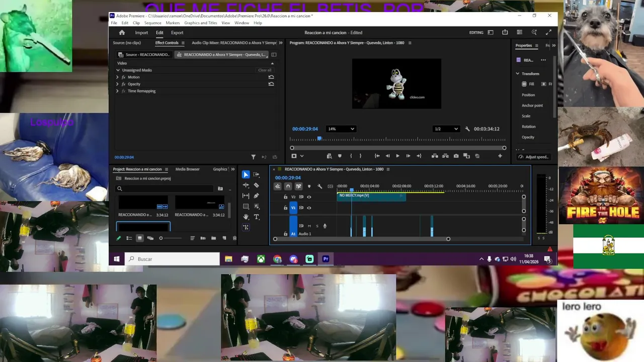Collapse the Transform section in Properties
The image size is (644, 362).
517,73
